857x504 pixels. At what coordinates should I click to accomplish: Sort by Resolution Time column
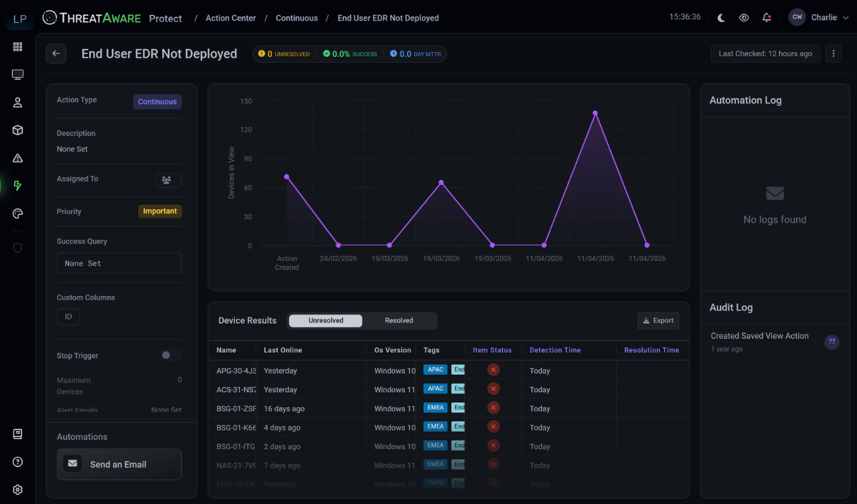click(x=651, y=350)
